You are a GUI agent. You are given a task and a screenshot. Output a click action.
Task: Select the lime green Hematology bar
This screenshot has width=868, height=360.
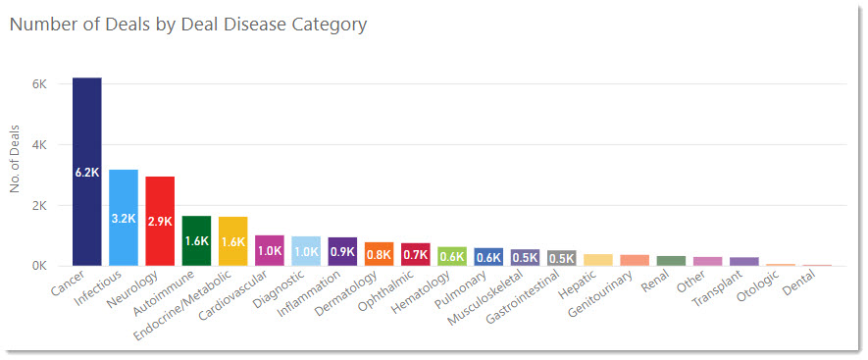coord(452,256)
